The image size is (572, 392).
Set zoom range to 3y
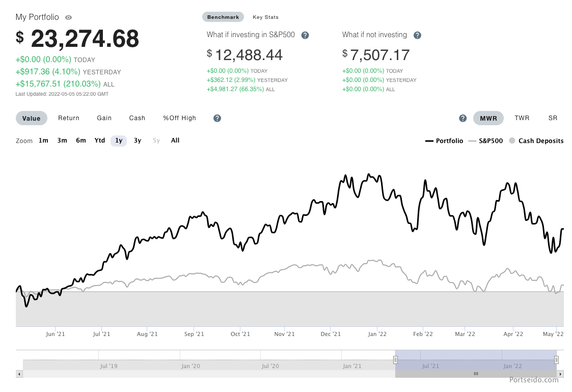tap(138, 141)
